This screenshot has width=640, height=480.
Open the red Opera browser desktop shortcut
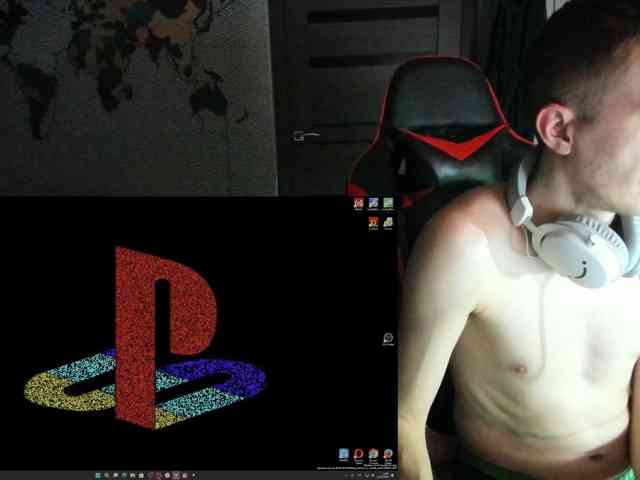pyautogui.click(x=358, y=454)
